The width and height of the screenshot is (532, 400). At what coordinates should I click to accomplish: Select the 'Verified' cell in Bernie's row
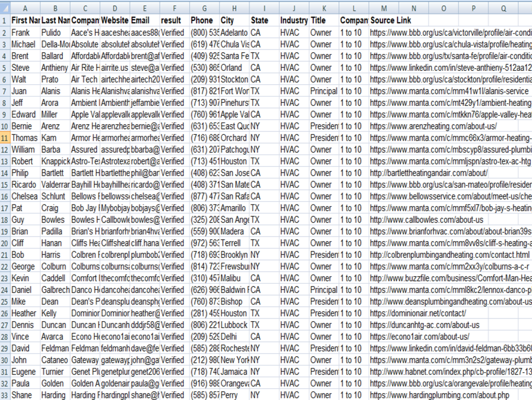tap(174, 126)
